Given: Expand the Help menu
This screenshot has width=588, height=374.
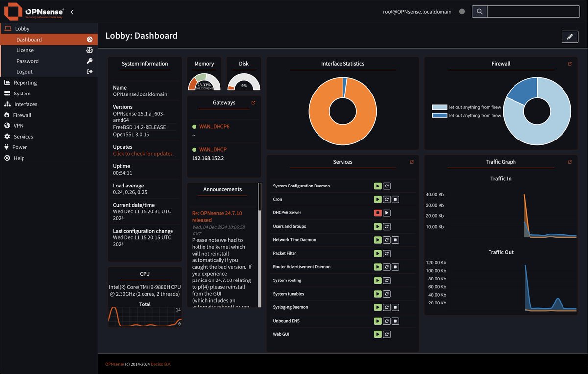Looking at the screenshot, I should pos(49,158).
